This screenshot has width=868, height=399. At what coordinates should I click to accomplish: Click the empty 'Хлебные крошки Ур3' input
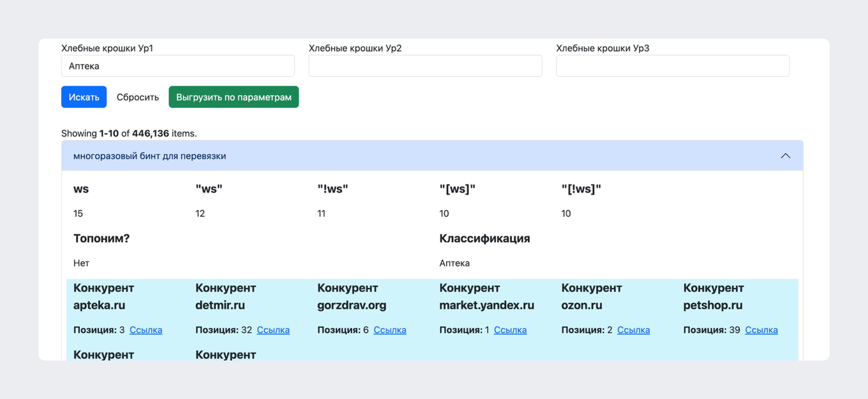point(672,66)
